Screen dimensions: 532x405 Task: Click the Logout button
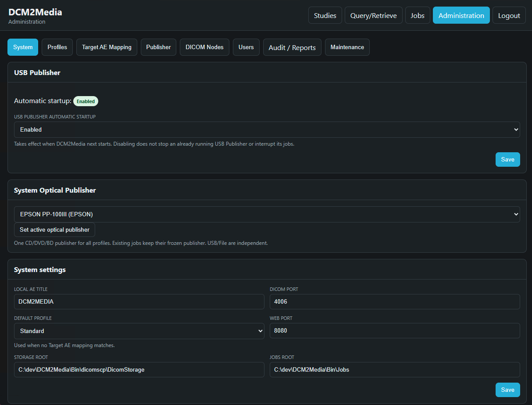click(x=509, y=15)
